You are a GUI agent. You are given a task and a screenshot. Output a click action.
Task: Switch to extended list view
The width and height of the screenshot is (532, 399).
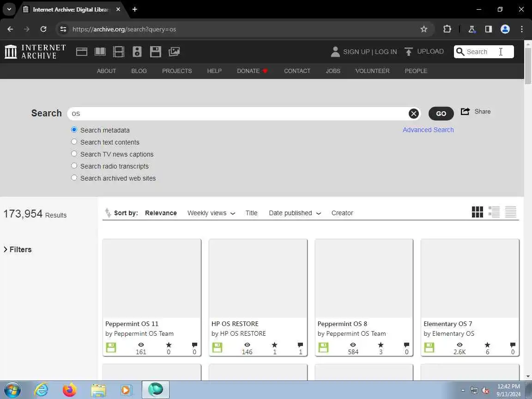494,212
